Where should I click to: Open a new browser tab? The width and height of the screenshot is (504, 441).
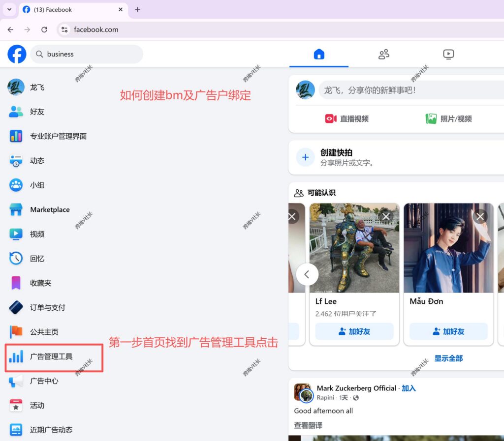(138, 10)
